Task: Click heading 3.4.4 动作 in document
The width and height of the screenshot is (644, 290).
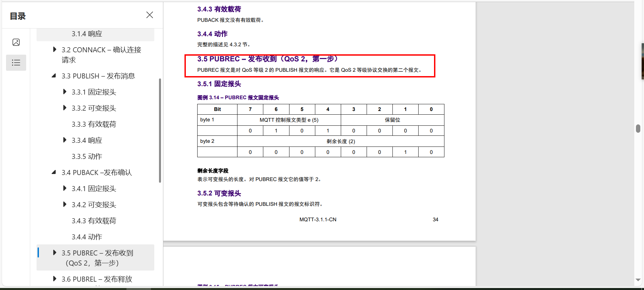Action: pos(212,34)
